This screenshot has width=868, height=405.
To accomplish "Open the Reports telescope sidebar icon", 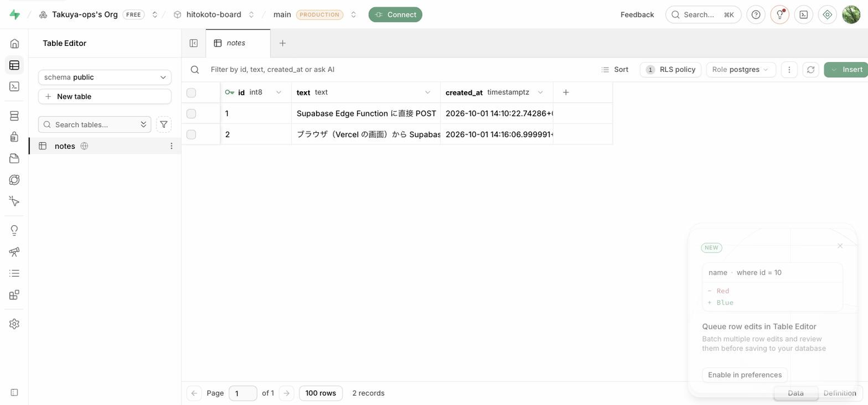I will (x=14, y=252).
